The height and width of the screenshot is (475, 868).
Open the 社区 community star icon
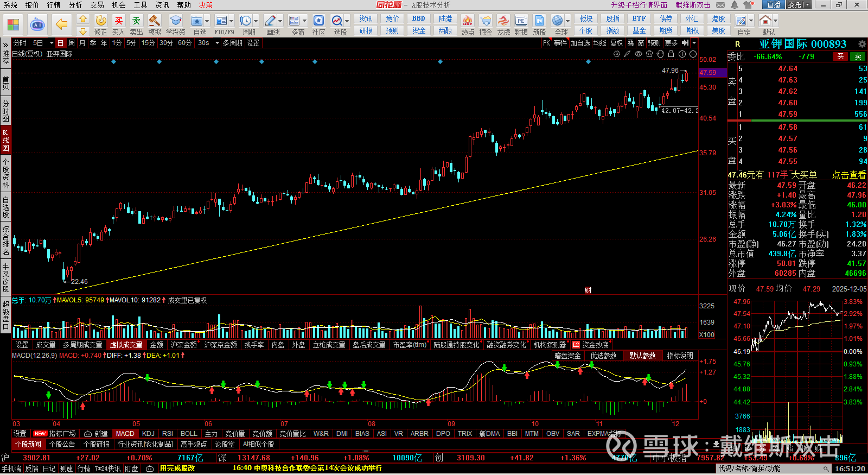(x=318, y=21)
